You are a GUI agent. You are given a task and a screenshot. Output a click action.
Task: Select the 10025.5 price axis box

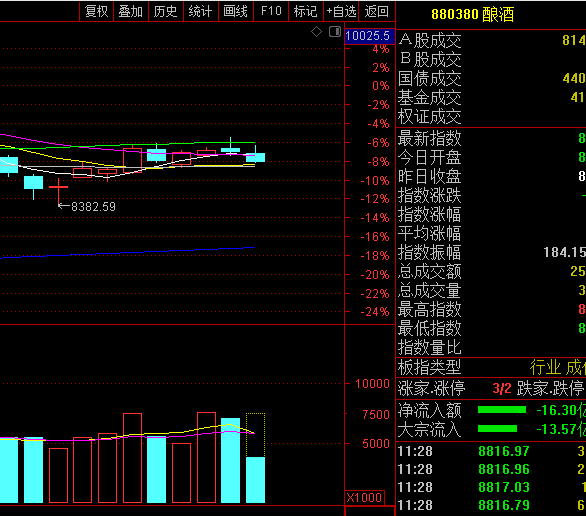(369, 36)
